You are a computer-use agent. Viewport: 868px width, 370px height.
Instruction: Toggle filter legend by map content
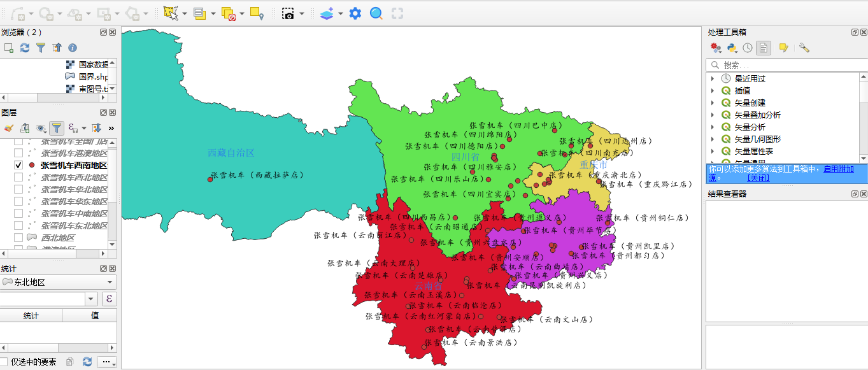pos(57,128)
